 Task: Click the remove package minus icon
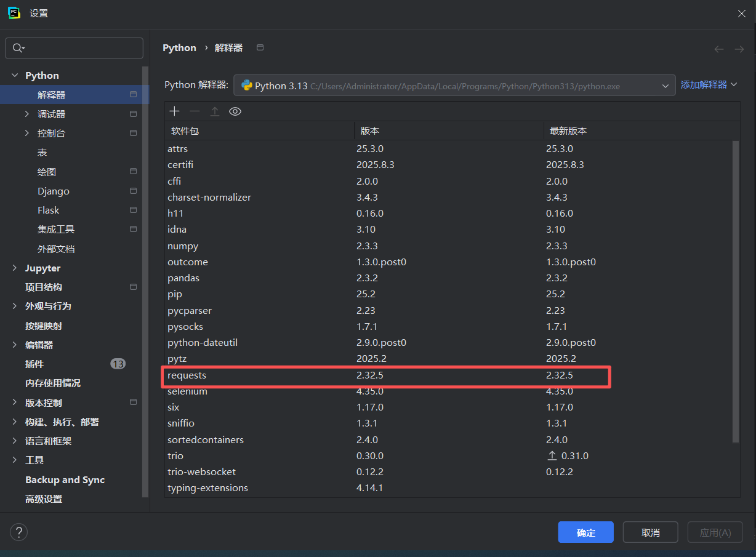pos(195,111)
